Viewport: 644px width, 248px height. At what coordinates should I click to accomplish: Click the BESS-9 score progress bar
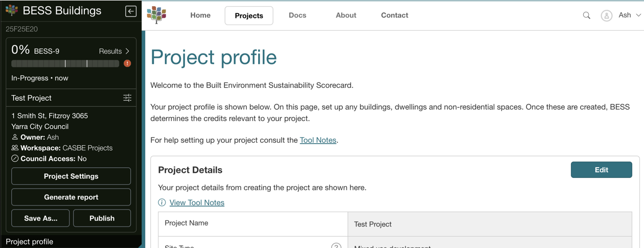click(x=65, y=63)
